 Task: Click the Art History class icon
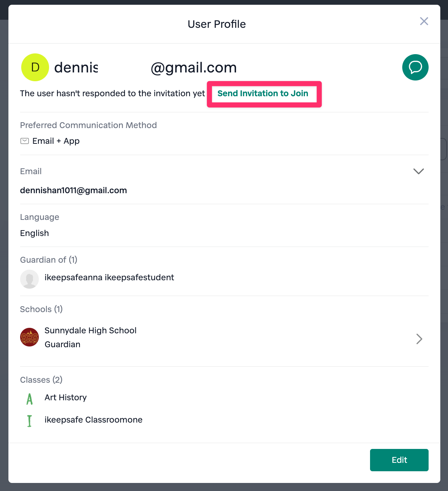(x=29, y=398)
